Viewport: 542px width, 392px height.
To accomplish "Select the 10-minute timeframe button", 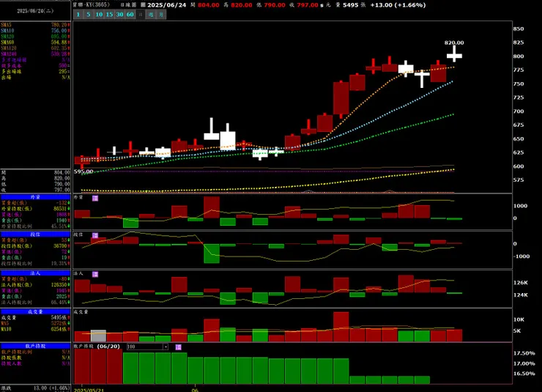I will click(x=99, y=15).
